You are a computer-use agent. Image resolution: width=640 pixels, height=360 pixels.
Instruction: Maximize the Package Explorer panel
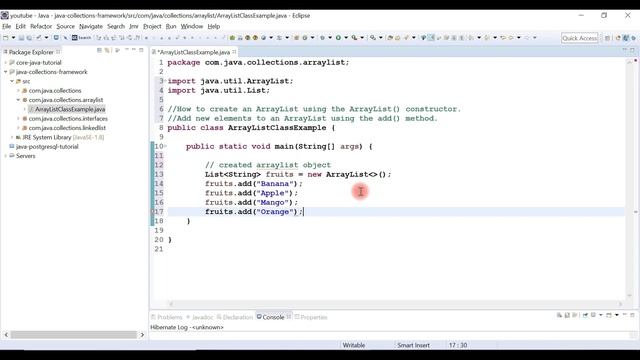pyautogui.click(x=141, y=50)
